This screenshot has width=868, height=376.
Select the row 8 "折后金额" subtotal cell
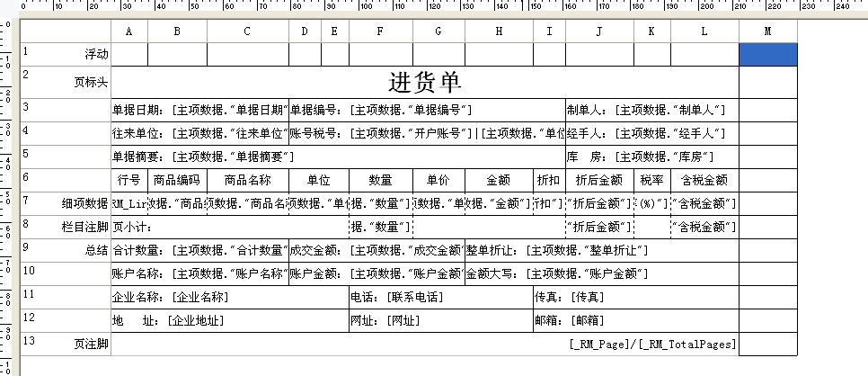pyautogui.click(x=599, y=227)
